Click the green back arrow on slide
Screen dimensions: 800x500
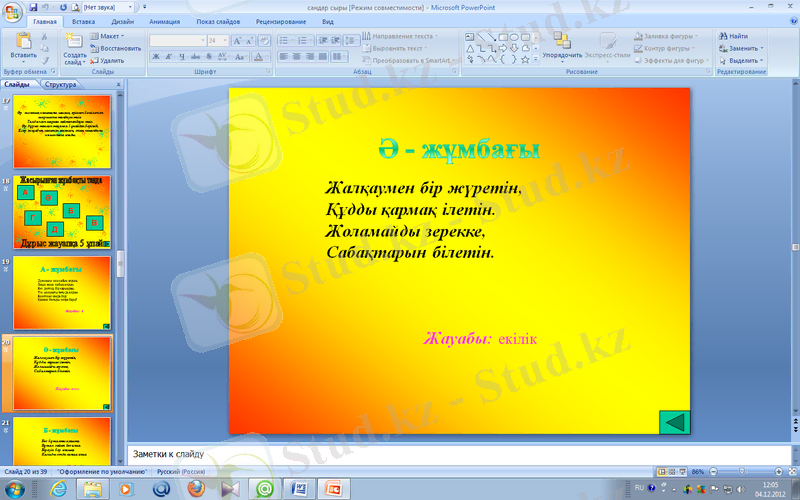[x=675, y=422]
